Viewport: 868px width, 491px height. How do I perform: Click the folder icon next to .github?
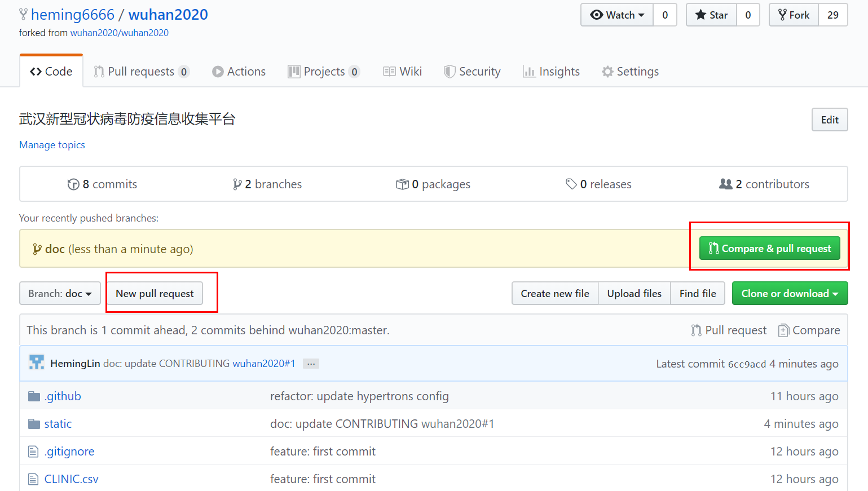coord(34,396)
